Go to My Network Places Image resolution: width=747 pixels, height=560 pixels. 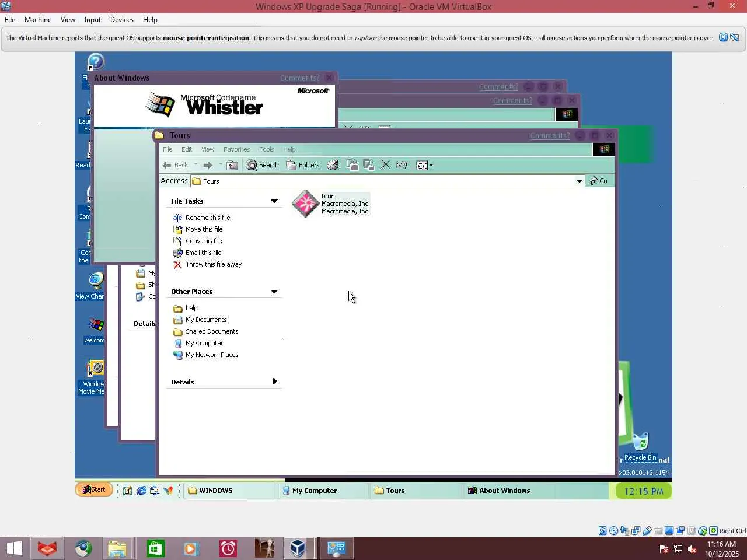(212, 355)
